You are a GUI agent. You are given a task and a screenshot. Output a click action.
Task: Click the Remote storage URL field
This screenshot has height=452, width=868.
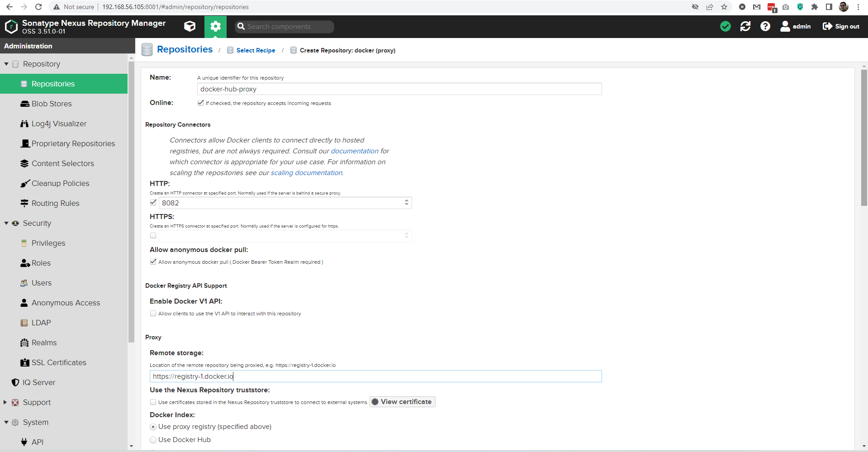click(375, 376)
